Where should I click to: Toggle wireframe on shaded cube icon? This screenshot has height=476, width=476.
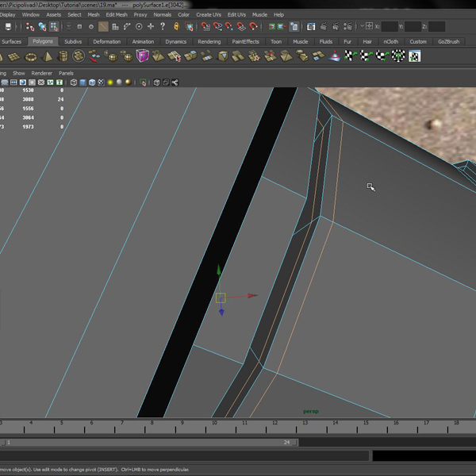pos(92,83)
